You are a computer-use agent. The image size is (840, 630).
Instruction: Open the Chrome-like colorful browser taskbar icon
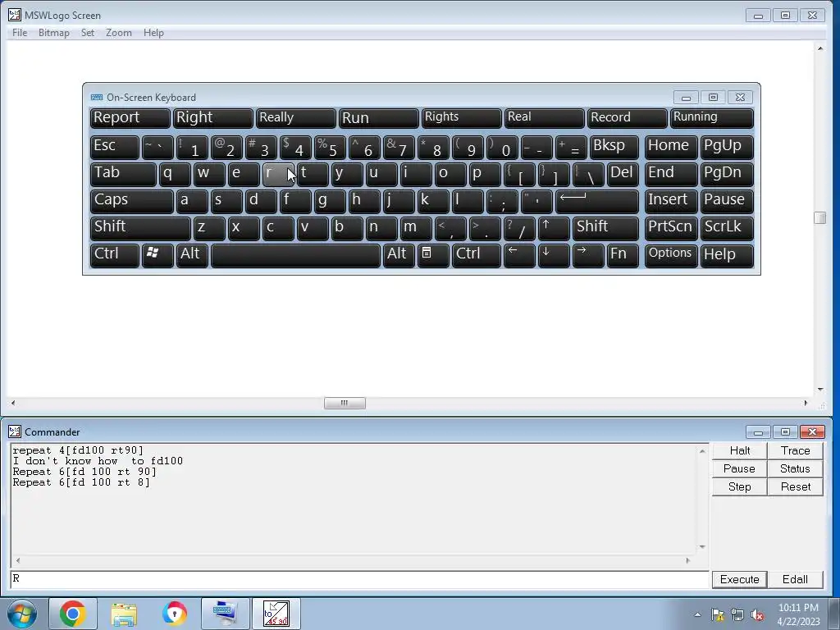(x=175, y=614)
